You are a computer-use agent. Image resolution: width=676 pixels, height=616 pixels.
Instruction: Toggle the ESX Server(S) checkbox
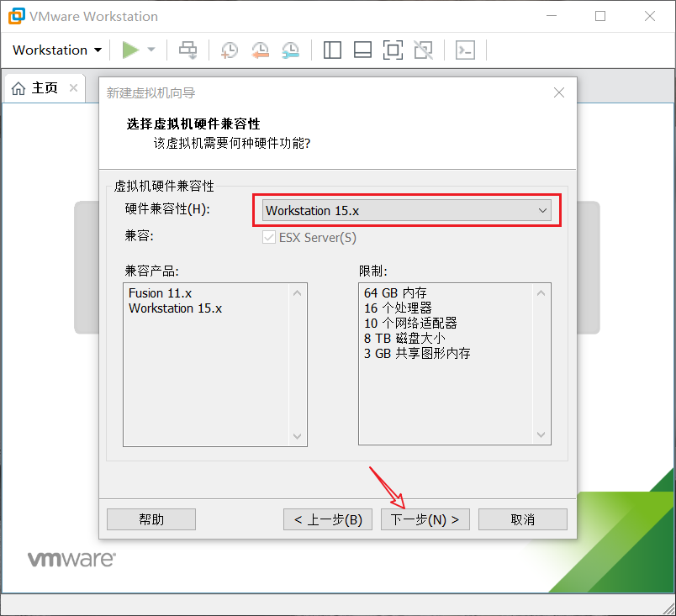(x=269, y=237)
